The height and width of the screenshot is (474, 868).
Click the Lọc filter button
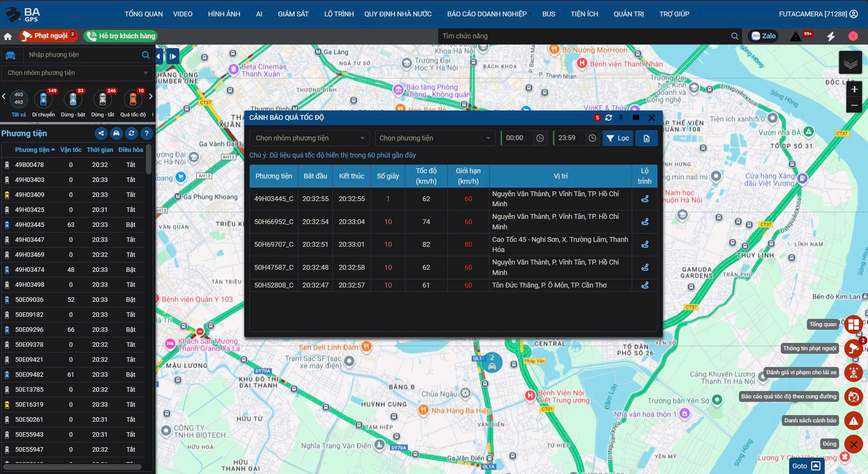(x=618, y=138)
